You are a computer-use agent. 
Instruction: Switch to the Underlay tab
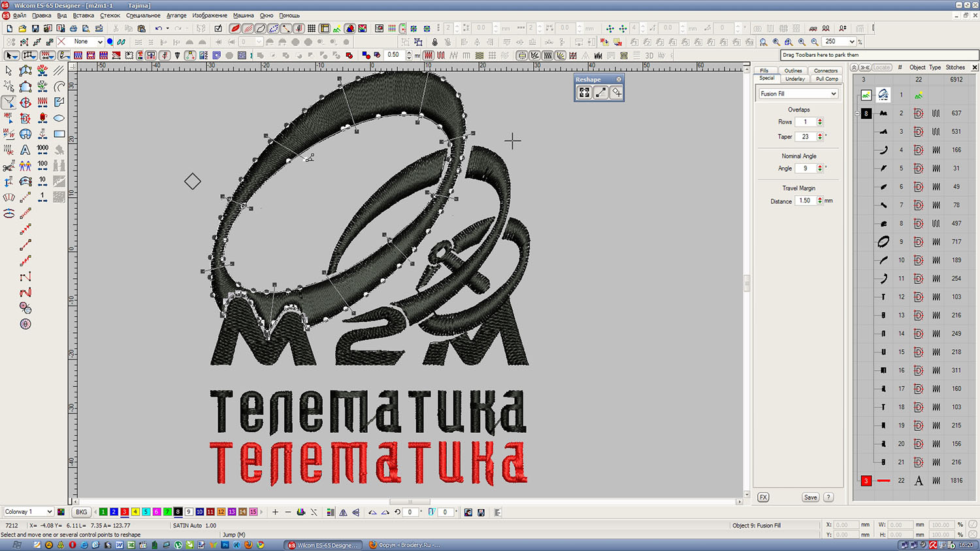(794, 79)
